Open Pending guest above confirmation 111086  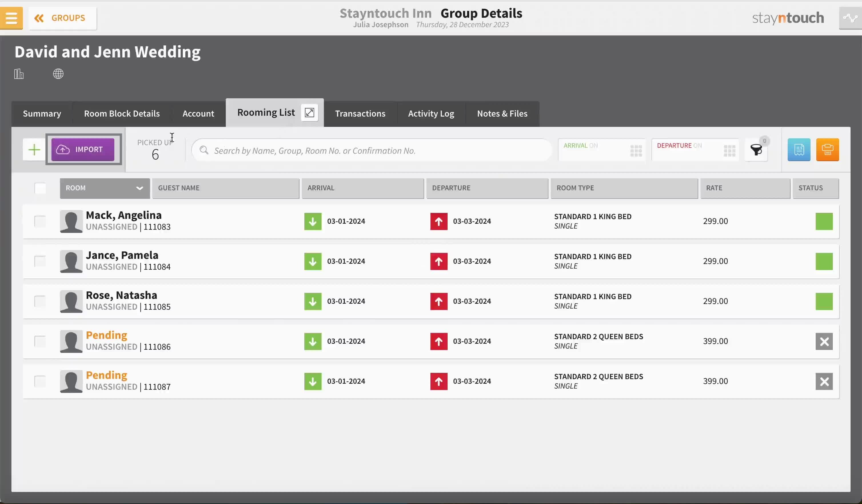coord(106,335)
